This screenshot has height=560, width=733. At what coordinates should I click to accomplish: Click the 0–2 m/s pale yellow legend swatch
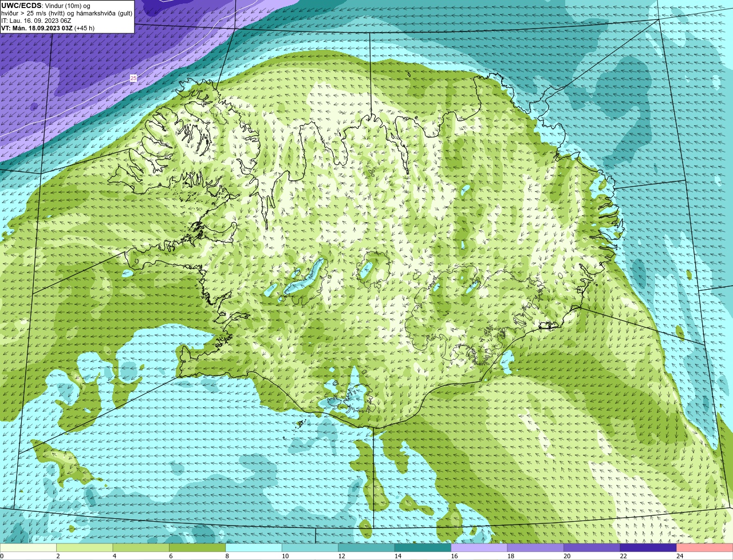pyautogui.click(x=28, y=548)
